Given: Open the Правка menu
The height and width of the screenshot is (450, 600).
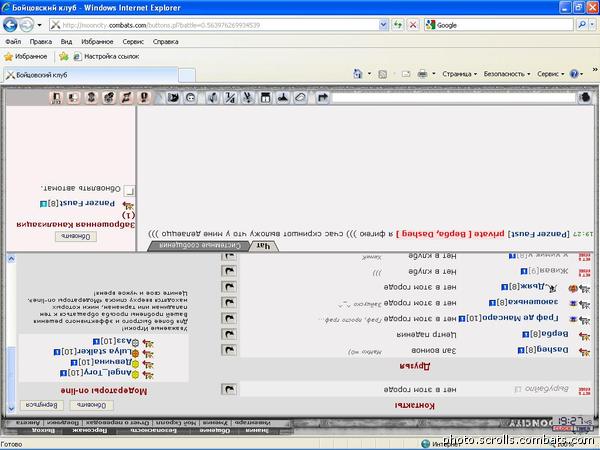Looking at the screenshot, I should (41, 42).
